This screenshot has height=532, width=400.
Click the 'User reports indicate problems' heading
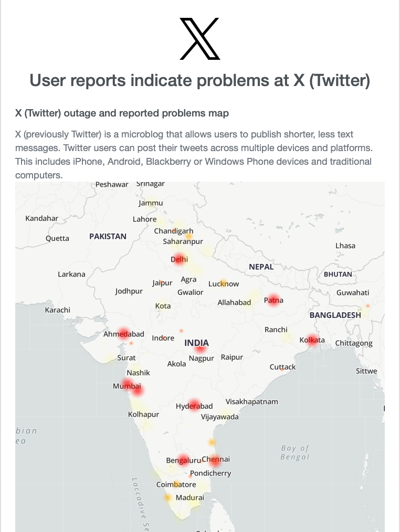coord(200,81)
